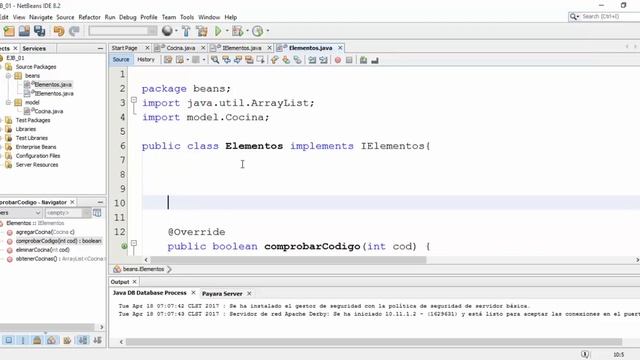
Task: Open the Run Project dropdown arrow
Action: pos(227,31)
